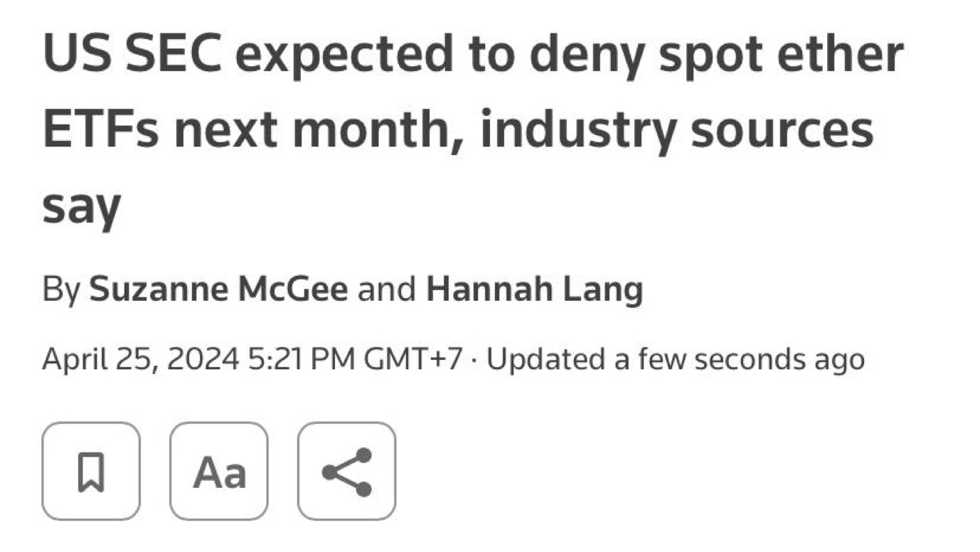Click the share icon button
Viewport: 980px width, 552px height.
(346, 471)
